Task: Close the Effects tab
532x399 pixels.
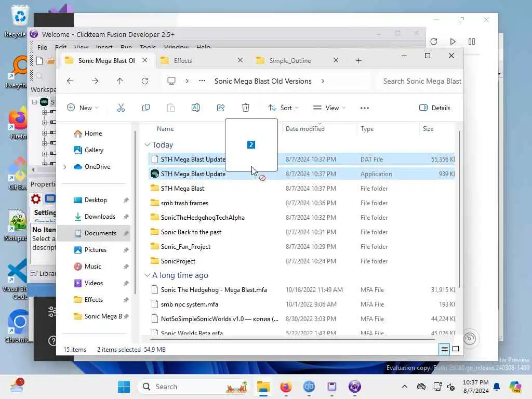Action: (x=240, y=60)
